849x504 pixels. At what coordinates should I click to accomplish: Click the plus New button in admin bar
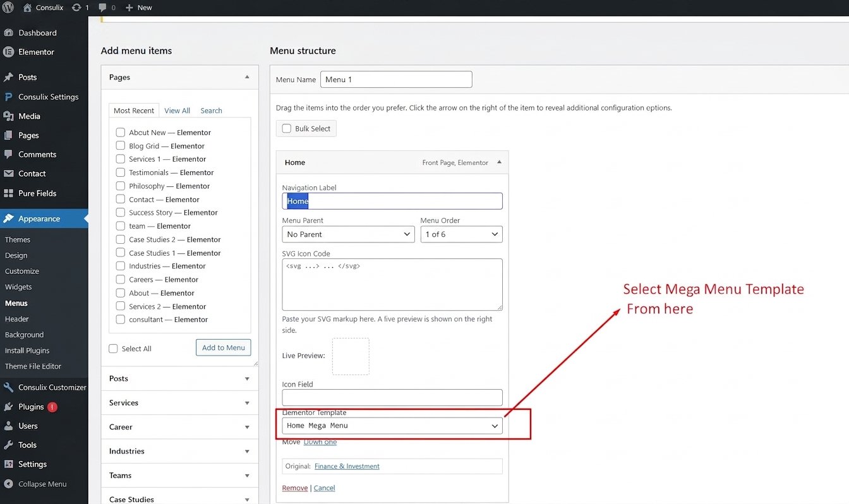point(138,8)
